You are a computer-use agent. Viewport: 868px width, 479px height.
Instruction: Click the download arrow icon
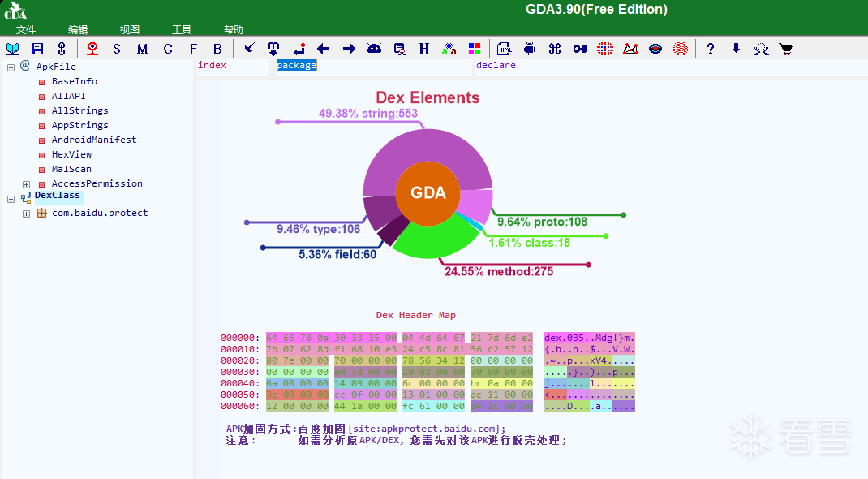[736, 49]
